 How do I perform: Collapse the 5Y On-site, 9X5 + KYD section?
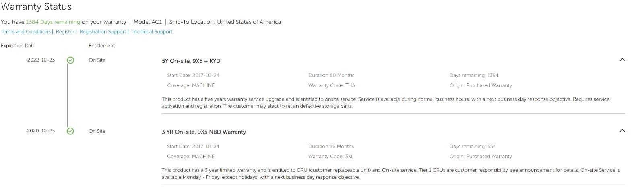(622, 60)
